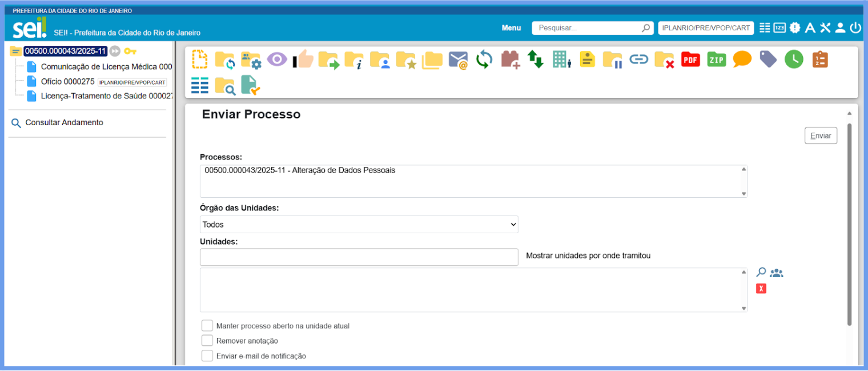Enable Manter processo aberto na unidade atual
The width and height of the screenshot is (868, 371).
[x=207, y=326]
